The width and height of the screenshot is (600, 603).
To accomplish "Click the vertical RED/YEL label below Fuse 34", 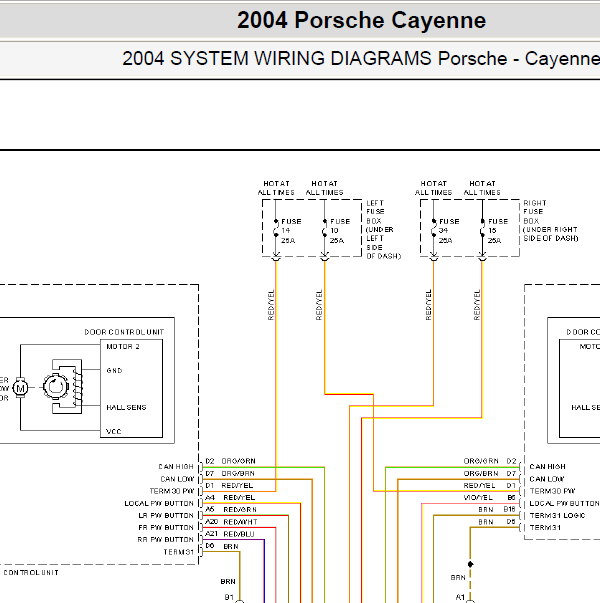I will tap(428, 305).
